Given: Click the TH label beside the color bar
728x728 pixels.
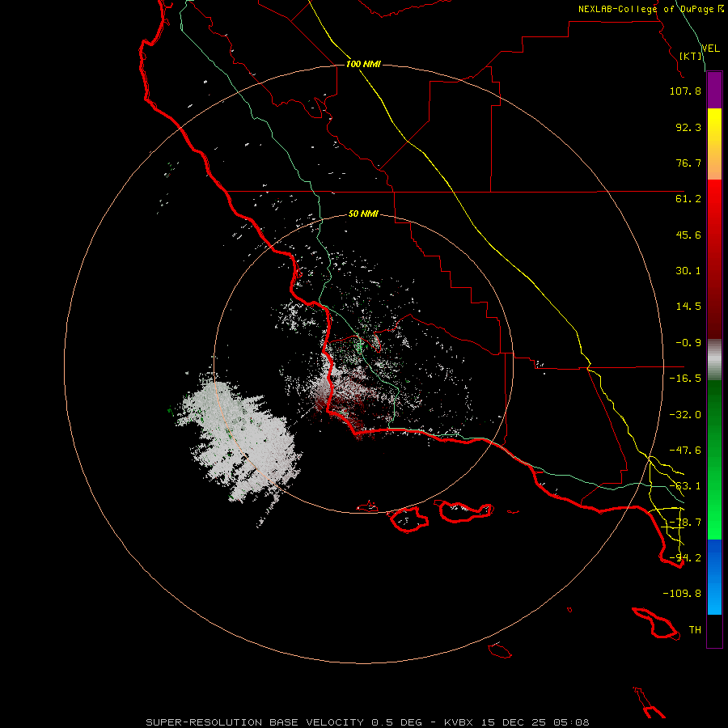Looking at the screenshot, I should click(x=695, y=630).
